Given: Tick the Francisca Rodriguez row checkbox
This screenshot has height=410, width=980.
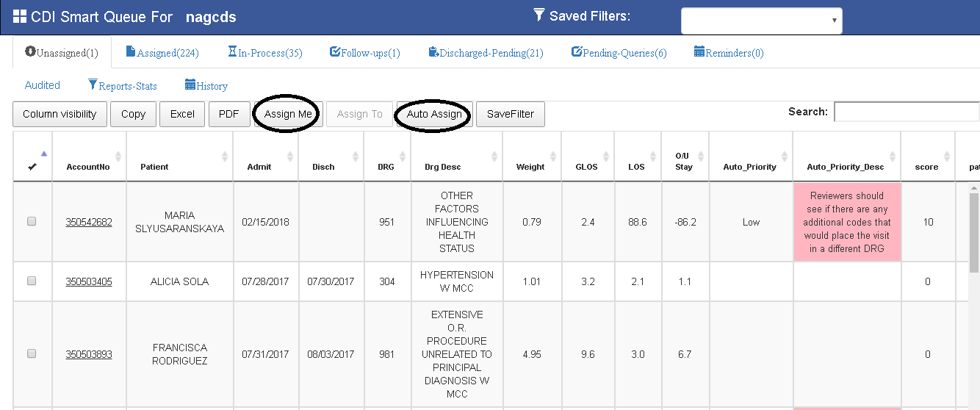Looking at the screenshot, I should point(32,353).
